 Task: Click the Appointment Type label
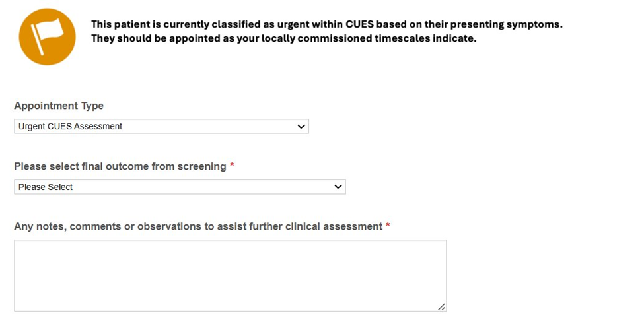click(x=59, y=106)
